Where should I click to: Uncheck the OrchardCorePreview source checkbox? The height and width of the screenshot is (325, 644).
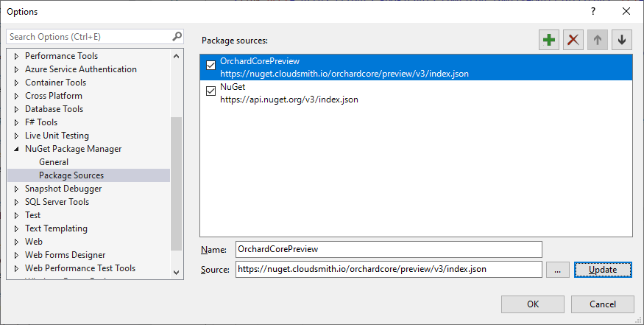[210, 65]
